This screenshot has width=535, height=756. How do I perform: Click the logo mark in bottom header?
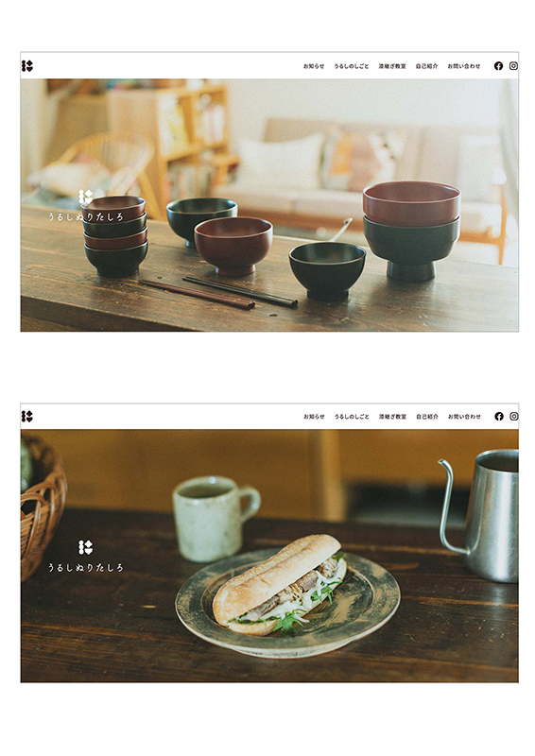click(27, 416)
